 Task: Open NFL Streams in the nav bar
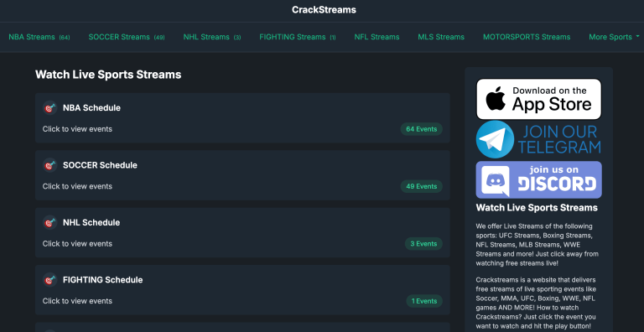pos(377,37)
